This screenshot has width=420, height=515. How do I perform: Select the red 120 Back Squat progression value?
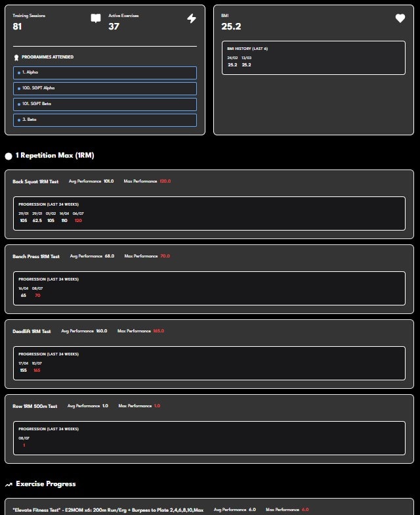pyautogui.click(x=78, y=221)
